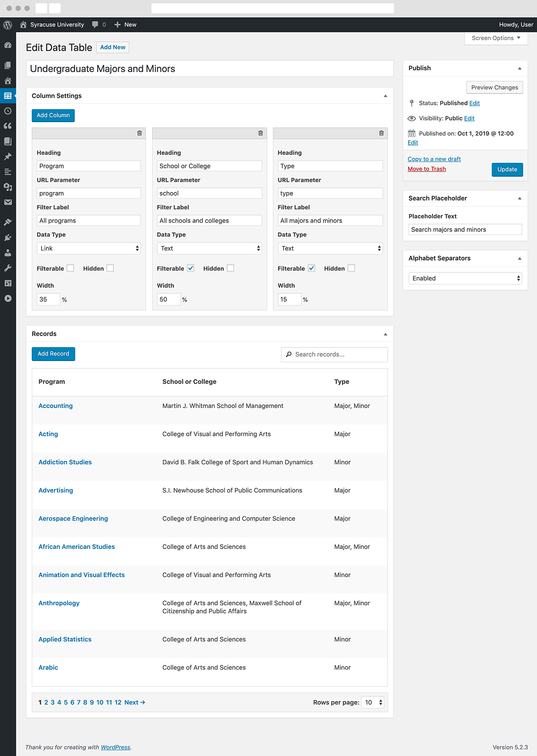This screenshot has width=537, height=756.
Task: Open the Tools wrench icon in the sidebar
Action: point(8,268)
